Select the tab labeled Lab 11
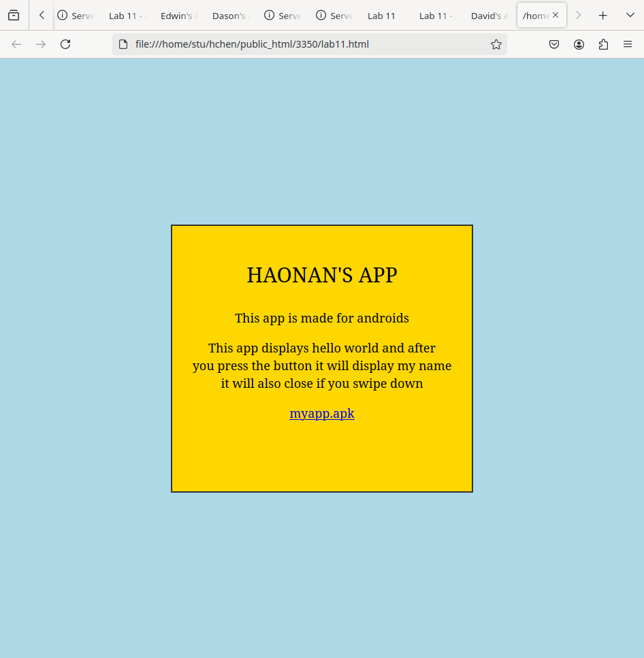Screen dimensions: 644x658 point(381,16)
